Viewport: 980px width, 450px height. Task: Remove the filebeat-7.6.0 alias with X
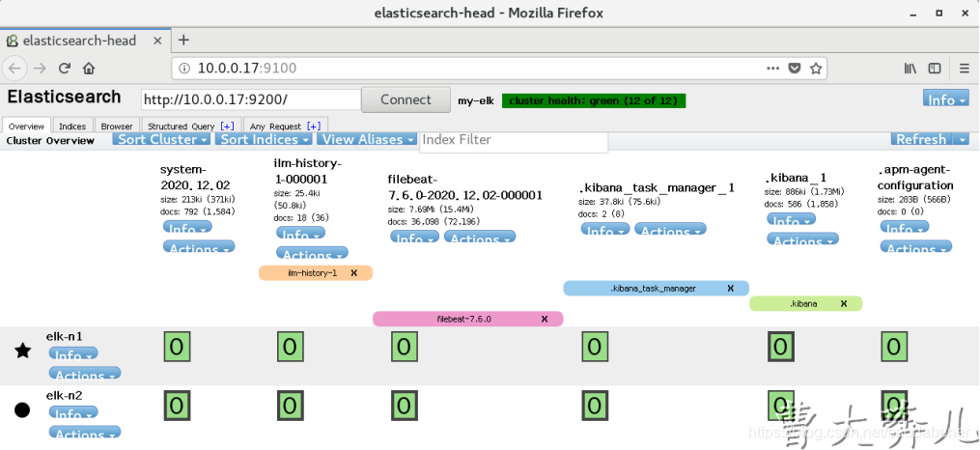(x=545, y=319)
